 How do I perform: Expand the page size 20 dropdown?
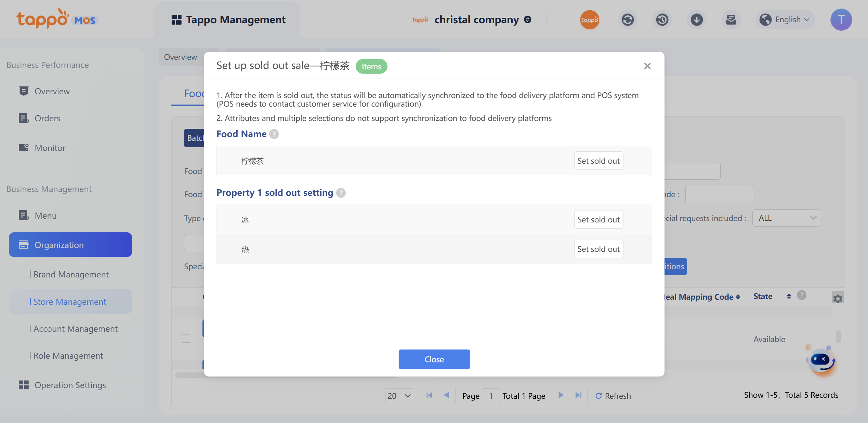point(399,396)
